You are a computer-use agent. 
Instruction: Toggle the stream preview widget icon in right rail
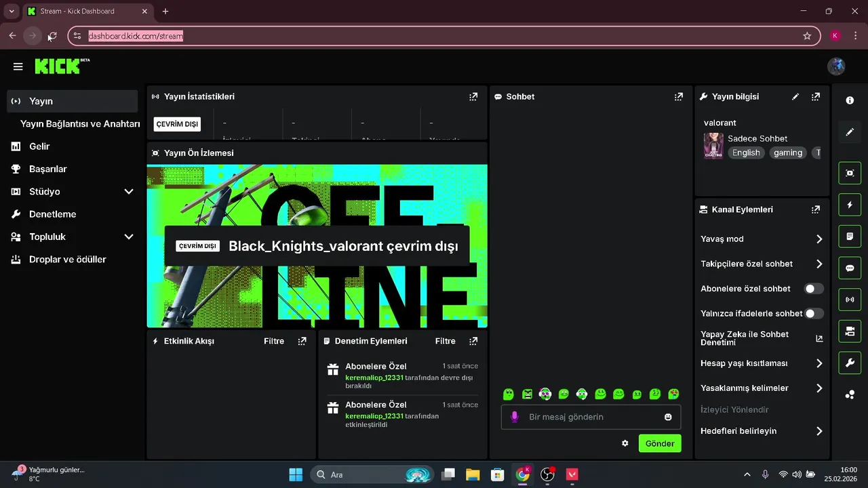(x=850, y=173)
